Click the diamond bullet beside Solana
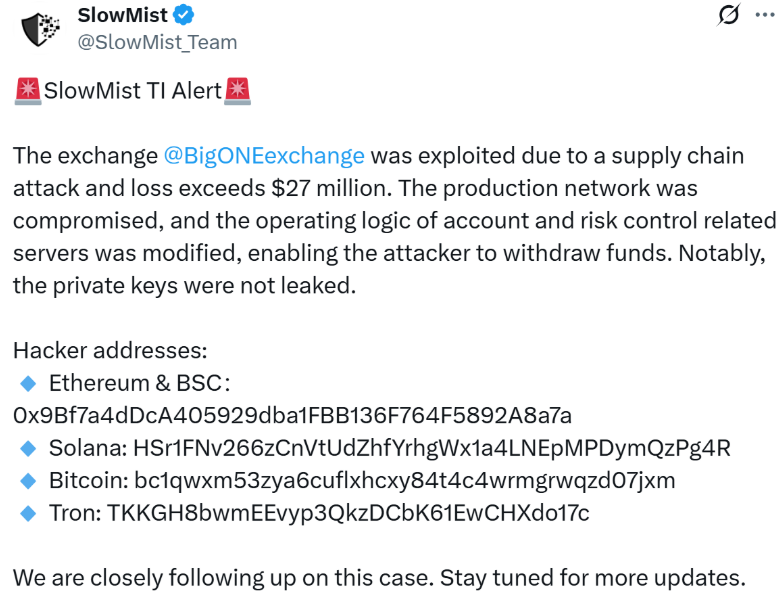The height and width of the screenshot is (596, 778). 27,447
